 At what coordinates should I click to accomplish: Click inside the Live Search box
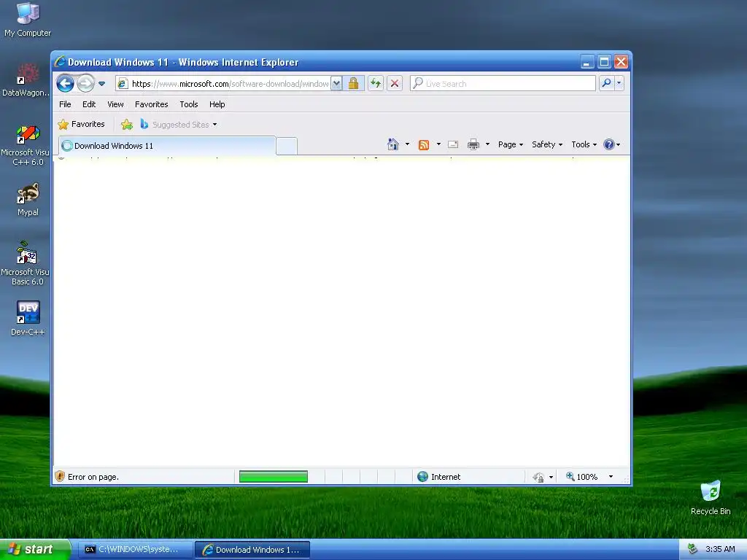pos(503,83)
